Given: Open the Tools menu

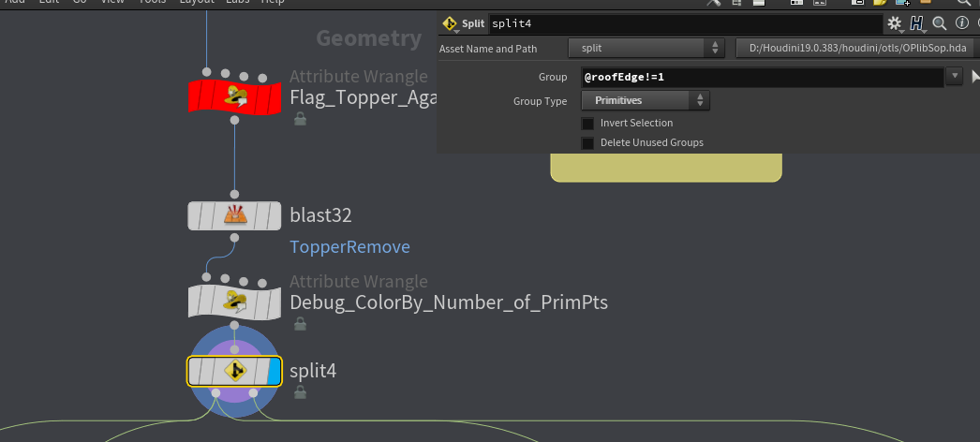Looking at the screenshot, I should pyautogui.click(x=152, y=2).
